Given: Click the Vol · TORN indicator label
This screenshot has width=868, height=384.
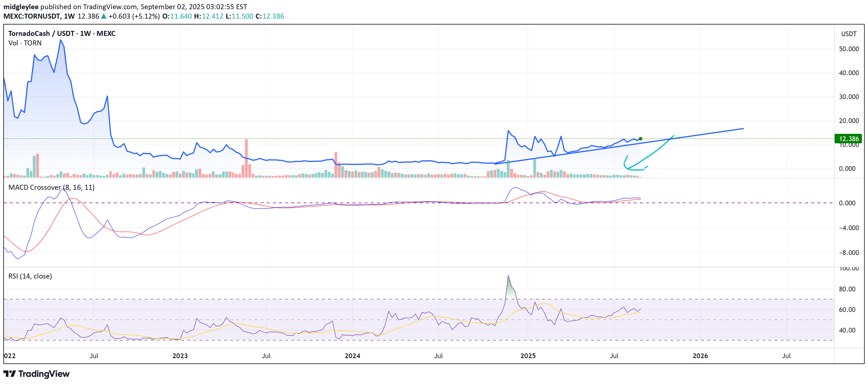Looking at the screenshot, I should click(25, 43).
